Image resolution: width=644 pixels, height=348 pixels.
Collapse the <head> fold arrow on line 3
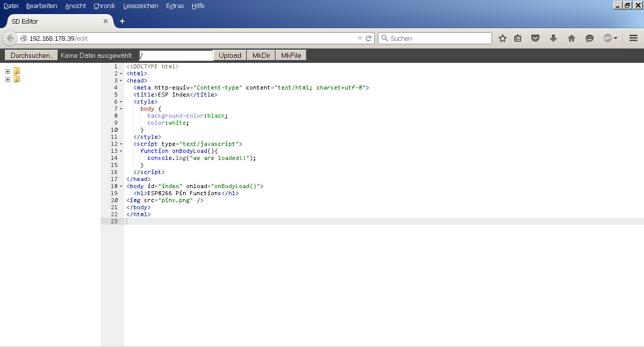click(121, 81)
